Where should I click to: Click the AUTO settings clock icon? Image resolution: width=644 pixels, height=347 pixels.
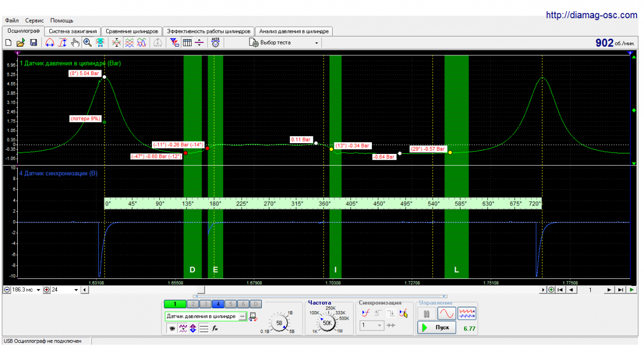[x=215, y=42]
